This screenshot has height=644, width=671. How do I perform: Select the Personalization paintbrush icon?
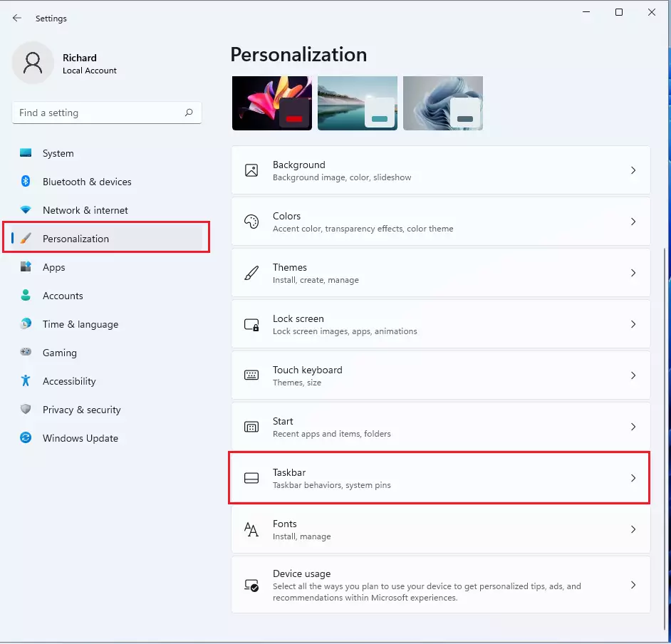click(26, 239)
